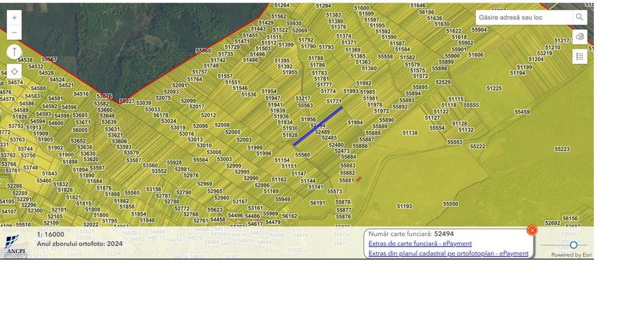Select parcel label 55573
This screenshot has height=328, width=644.
coord(334,191)
